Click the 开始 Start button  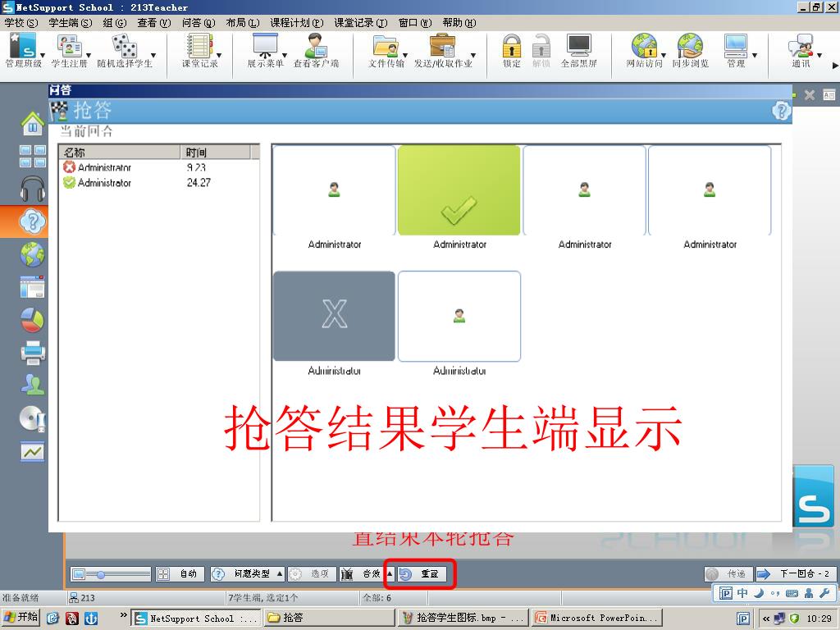tap(21, 618)
